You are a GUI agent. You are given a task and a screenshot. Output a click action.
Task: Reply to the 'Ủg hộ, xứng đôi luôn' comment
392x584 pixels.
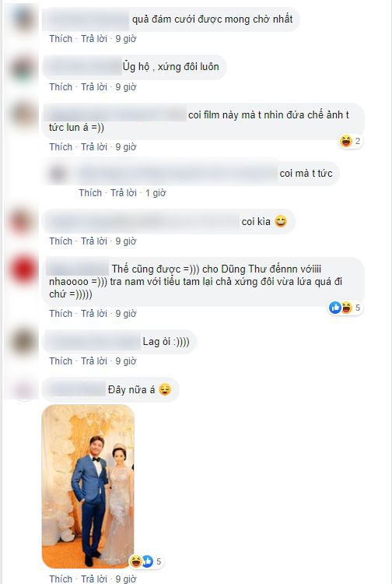(94, 86)
